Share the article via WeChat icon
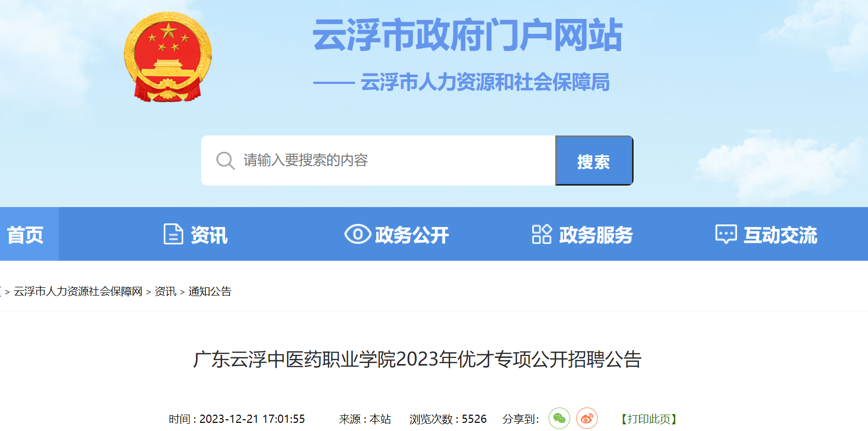 click(559, 419)
